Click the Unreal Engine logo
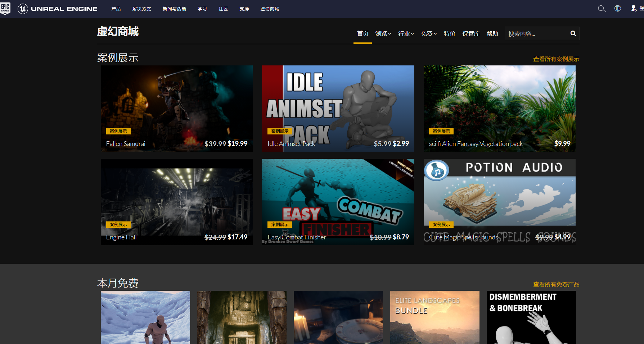This screenshot has width=644, height=344. (x=58, y=9)
